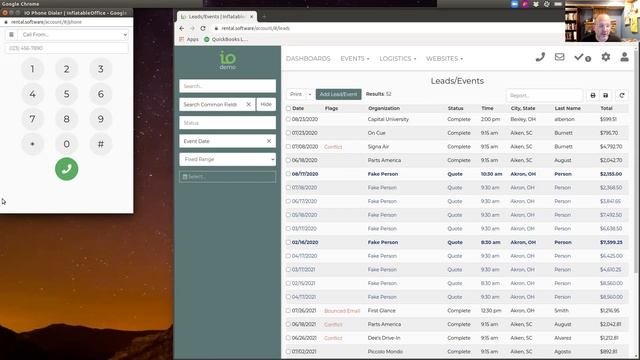
Task: Click the vertical scrollbar of Leads list
Action: coord(636,163)
